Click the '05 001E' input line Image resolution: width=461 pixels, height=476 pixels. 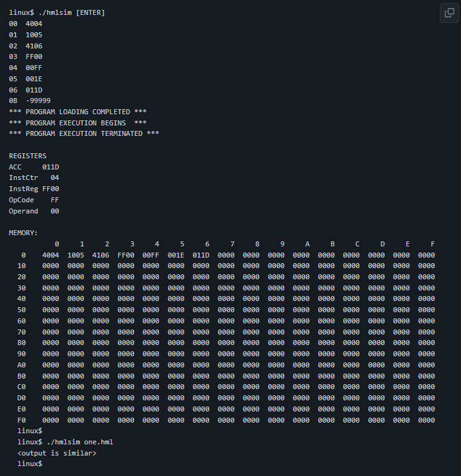[x=25, y=79]
